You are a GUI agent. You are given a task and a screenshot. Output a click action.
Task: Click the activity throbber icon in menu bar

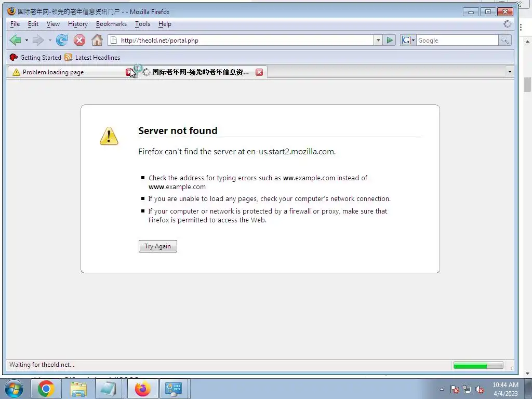pyautogui.click(x=507, y=24)
